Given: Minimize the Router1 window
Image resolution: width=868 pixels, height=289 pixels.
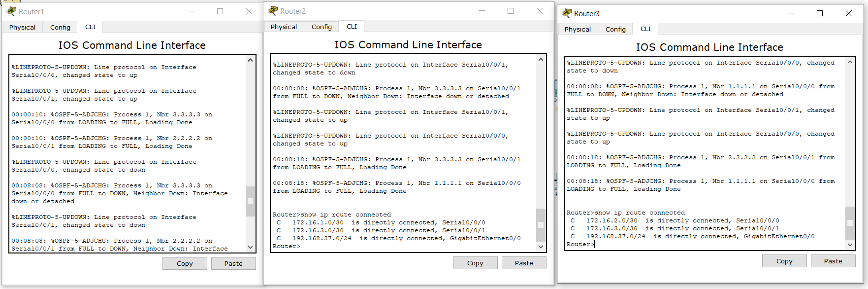Looking at the screenshot, I should click(192, 11).
